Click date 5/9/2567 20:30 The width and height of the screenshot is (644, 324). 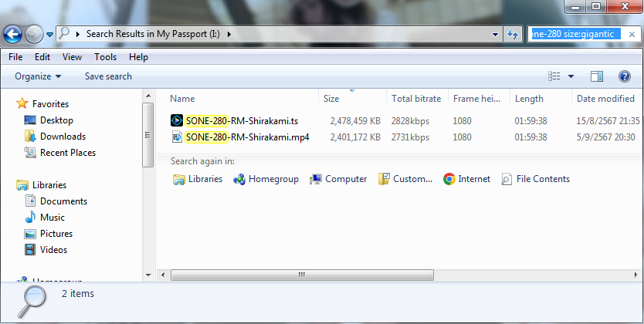[x=606, y=137]
